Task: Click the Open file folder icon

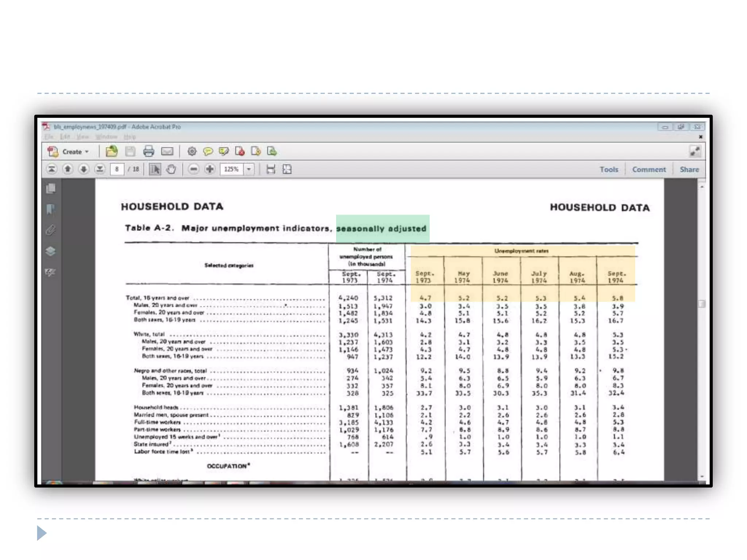Action: [112, 151]
